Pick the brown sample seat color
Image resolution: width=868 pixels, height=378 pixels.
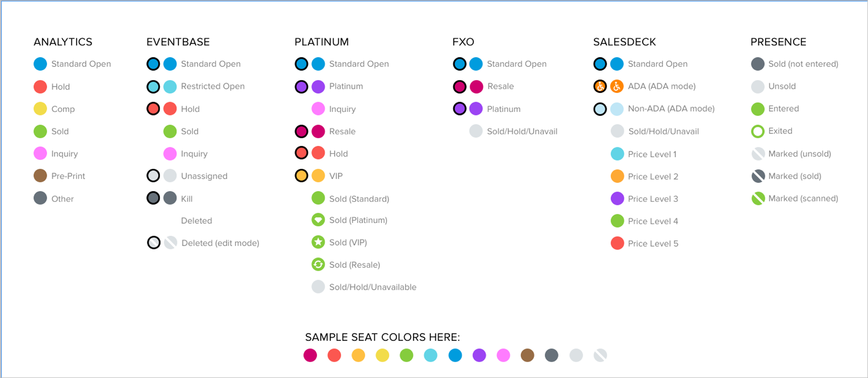pyautogui.click(x=528, y=355)
